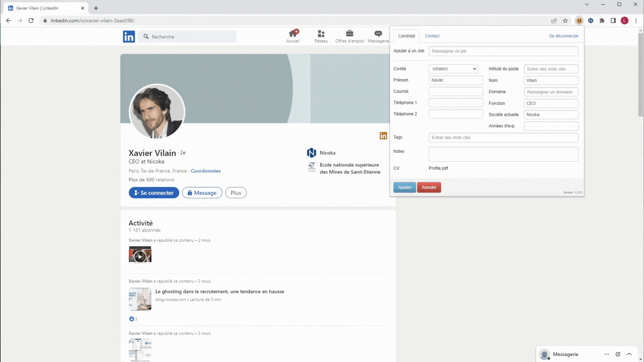Open messaging options three dots
The width and height of the screenshot is (644, 362).
tap(606, 354)
